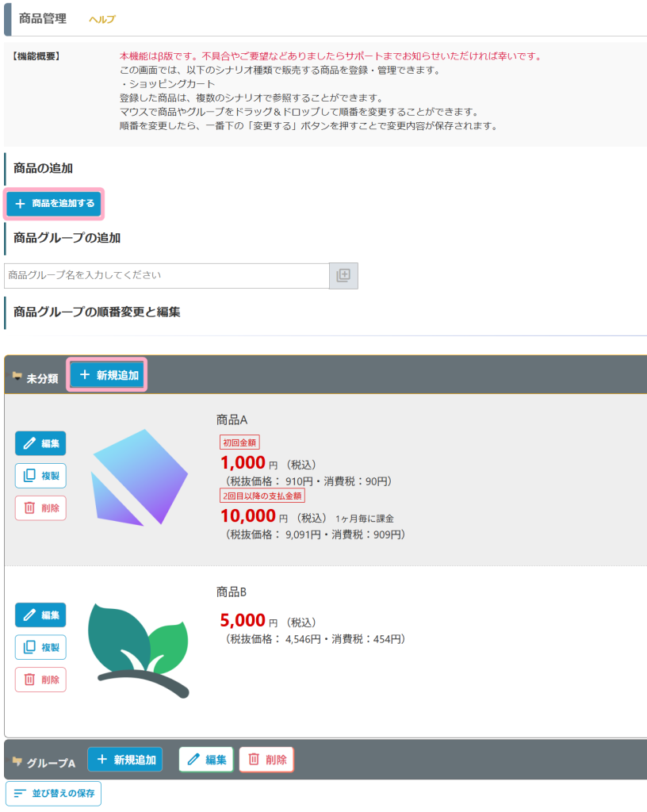Delete グループA with its 削除 button

click(266, 760)
